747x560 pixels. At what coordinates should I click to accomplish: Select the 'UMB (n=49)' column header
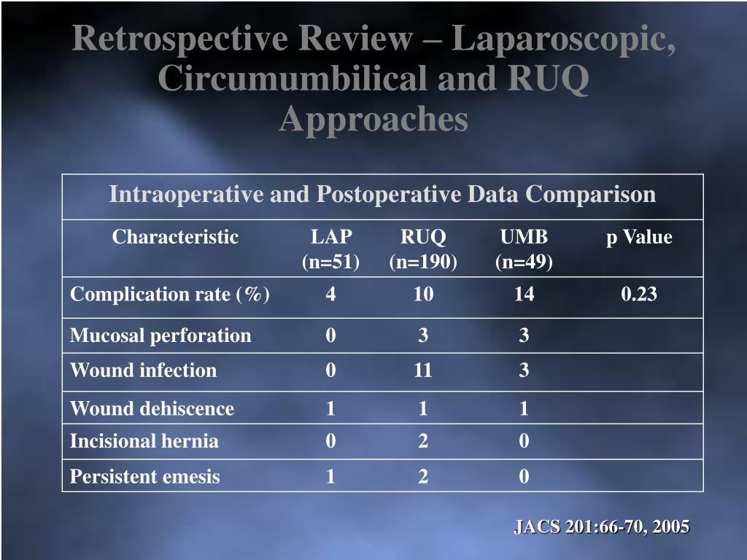pos(524,249)
